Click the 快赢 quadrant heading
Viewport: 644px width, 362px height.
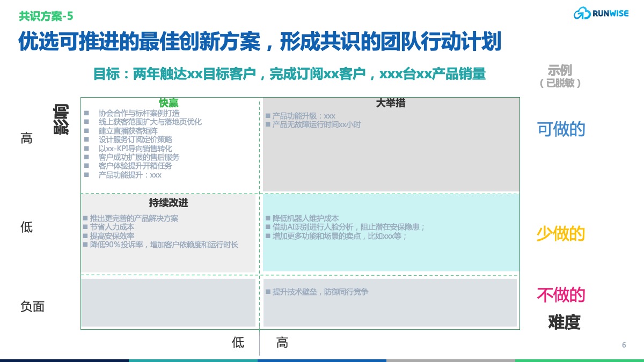(169, 103)
